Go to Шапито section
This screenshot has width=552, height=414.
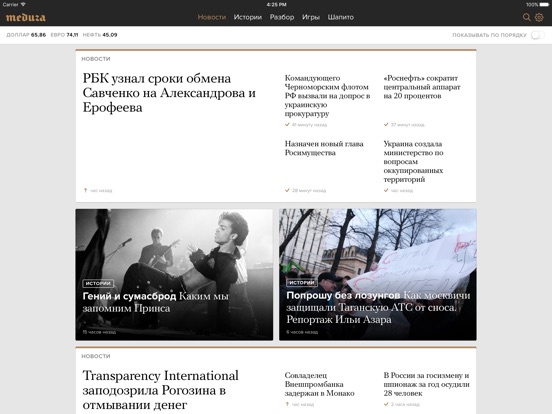(x=340, y=17)
